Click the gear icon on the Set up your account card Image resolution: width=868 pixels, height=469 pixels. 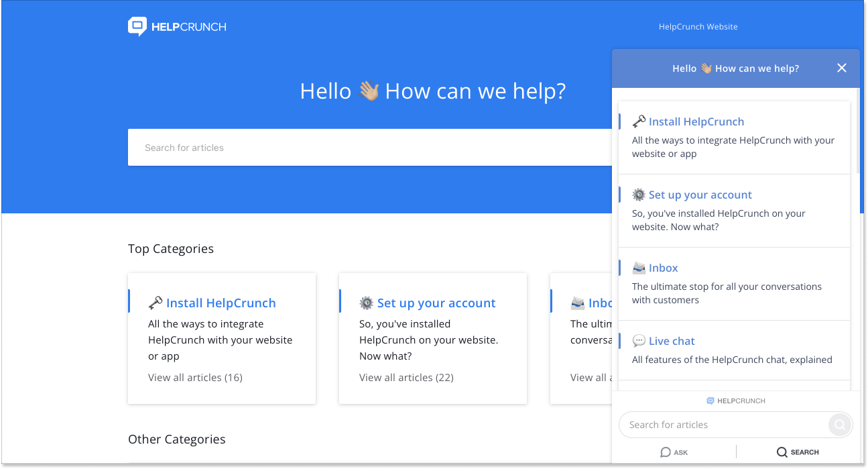(366, 303)
